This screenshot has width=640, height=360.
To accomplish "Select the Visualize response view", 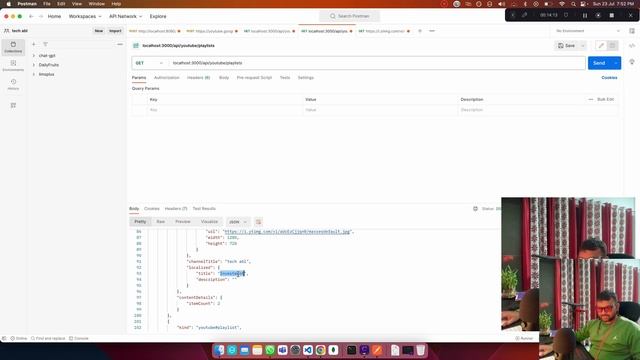I will click(209, 222).
